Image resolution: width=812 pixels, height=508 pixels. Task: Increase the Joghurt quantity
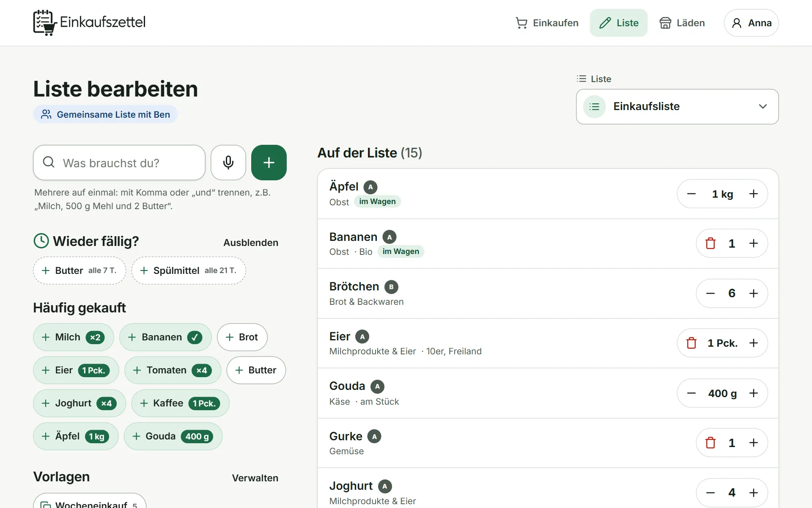coord(754,493)
